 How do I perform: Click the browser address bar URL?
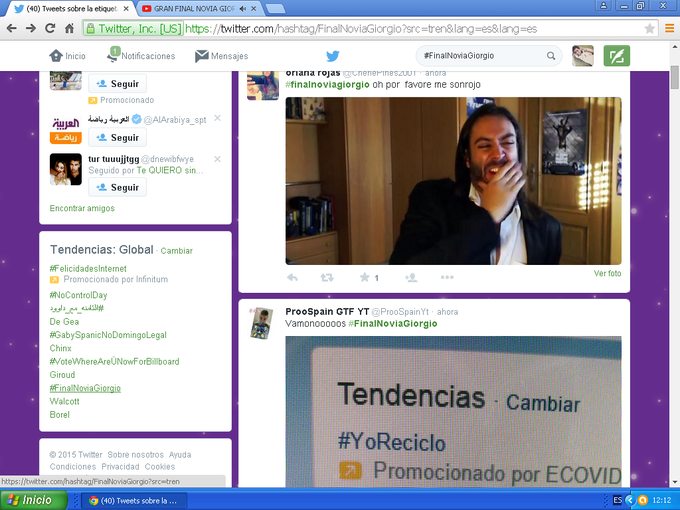361,29
